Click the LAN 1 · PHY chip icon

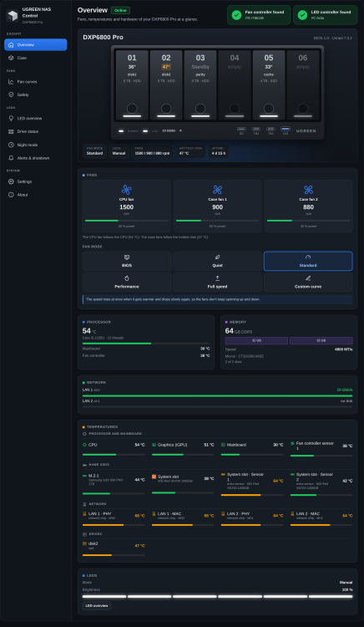(84, 513)
